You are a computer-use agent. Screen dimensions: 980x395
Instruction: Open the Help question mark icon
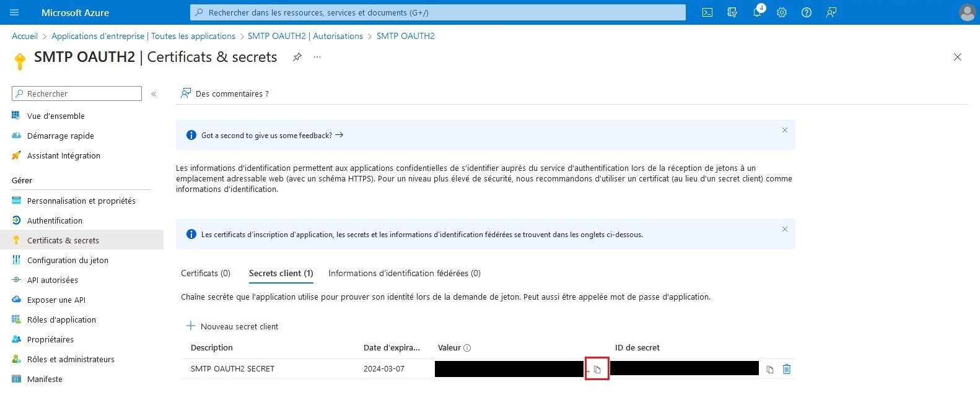pyautogui.click(x=807, y=12)
